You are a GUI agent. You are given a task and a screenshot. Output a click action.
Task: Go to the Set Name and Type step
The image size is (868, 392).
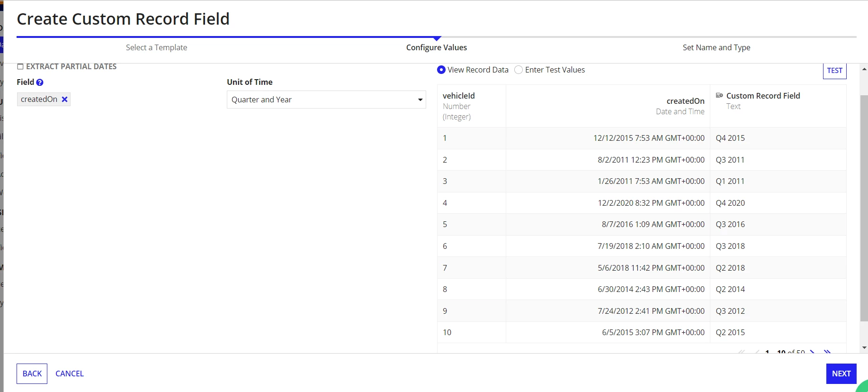(x=716, y=47)
